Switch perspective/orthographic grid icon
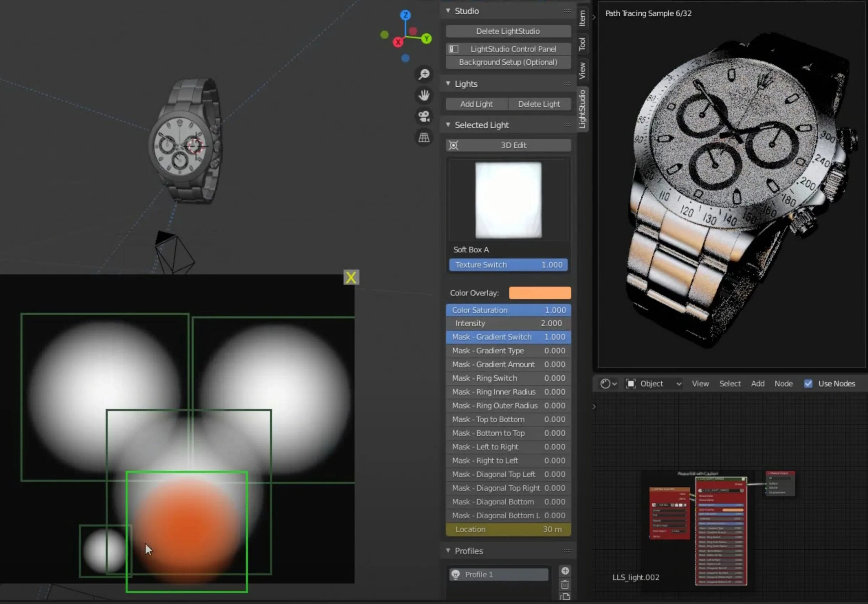 coord(424,138)
